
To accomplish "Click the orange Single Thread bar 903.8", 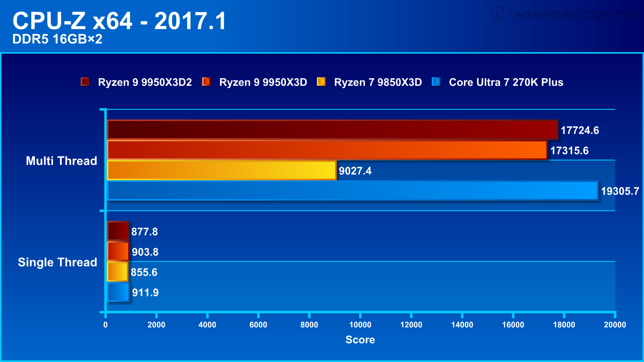I will pos(118,251).
